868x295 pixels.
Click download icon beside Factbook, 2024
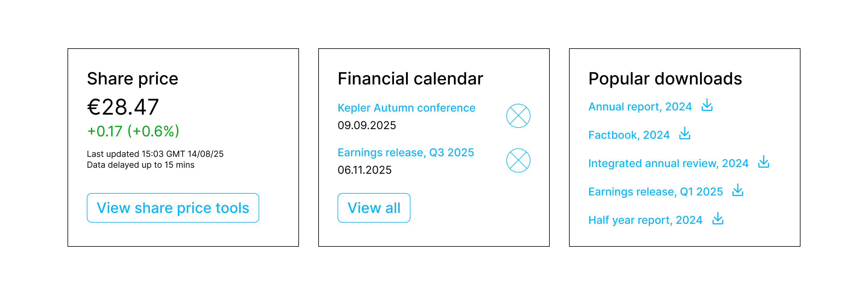[685, 134]
